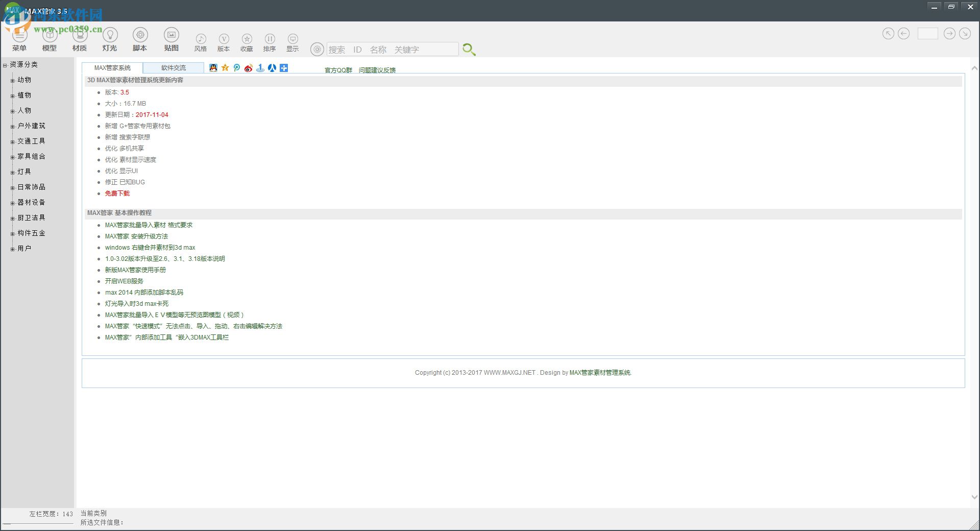Go to next page with right arrow

[x=949, y=34]
